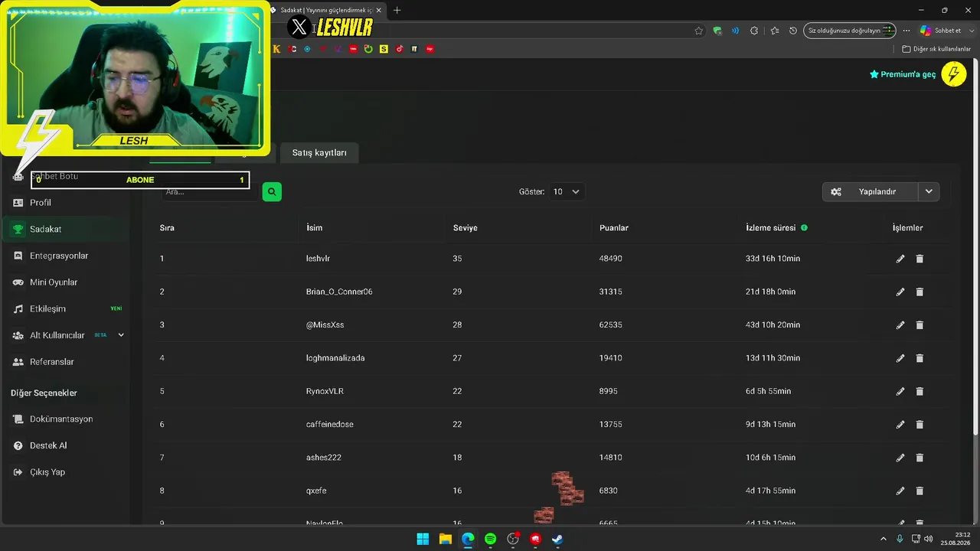Open Edge settings and more menu
The image size is (980, 551).
906,31
